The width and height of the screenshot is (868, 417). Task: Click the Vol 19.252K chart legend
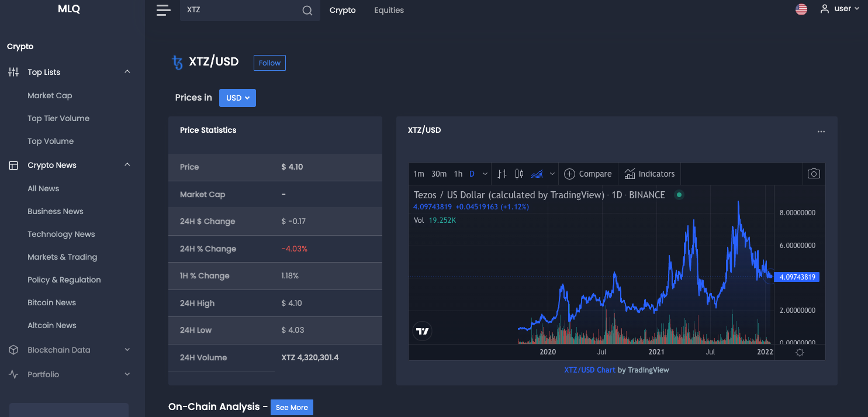[x=435, y=220]
